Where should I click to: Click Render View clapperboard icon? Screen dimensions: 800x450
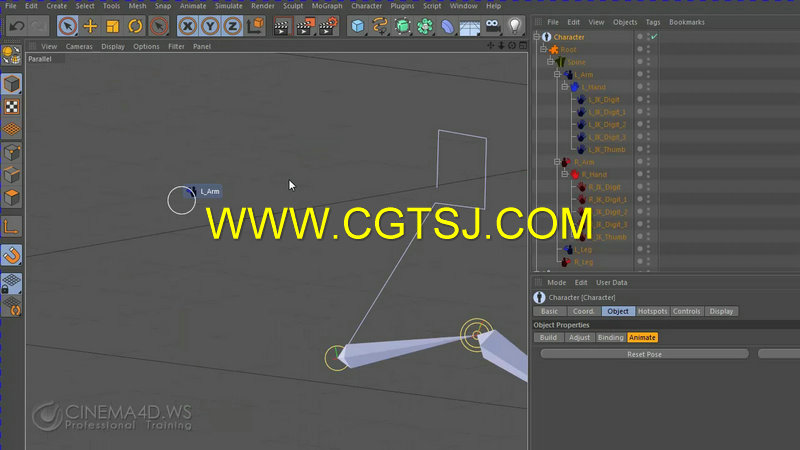click(281, 26)
